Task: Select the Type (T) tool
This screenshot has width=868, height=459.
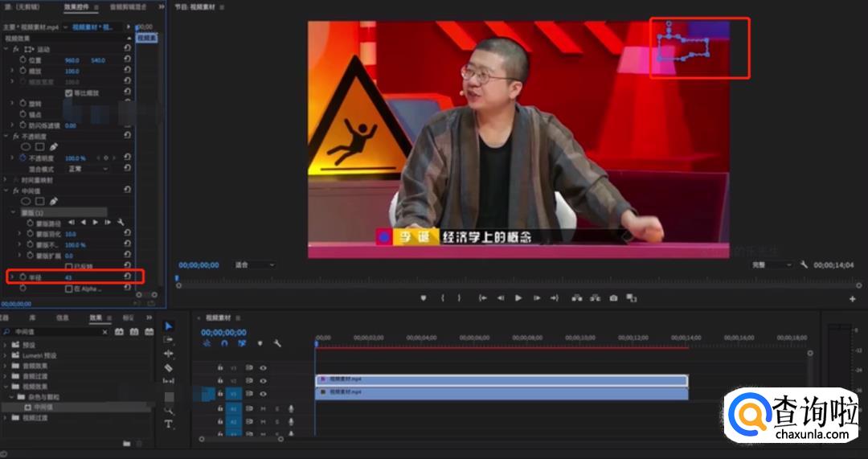Action: pos(169,424)
